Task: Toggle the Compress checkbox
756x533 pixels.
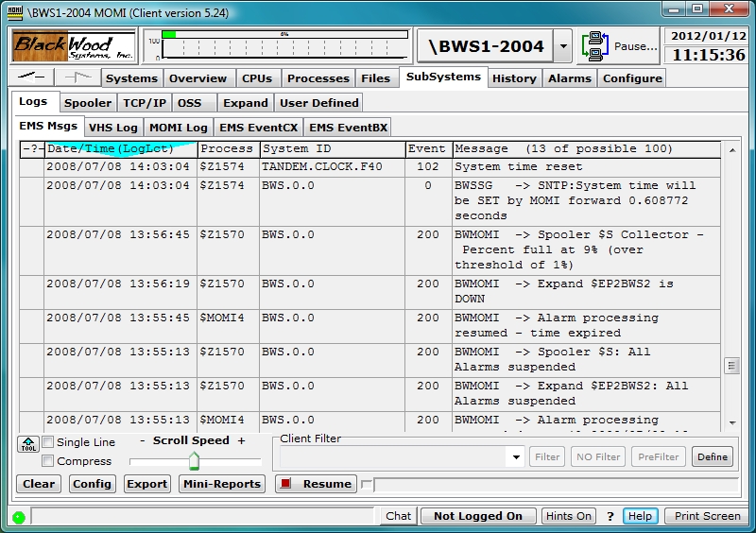Action: pos(48,461)
